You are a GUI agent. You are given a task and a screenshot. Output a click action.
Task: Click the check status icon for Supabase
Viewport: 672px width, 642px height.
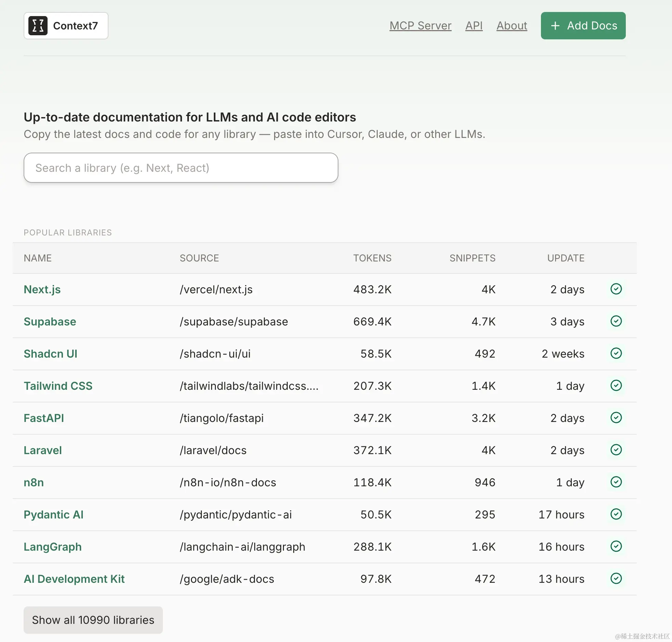(616, 321)
